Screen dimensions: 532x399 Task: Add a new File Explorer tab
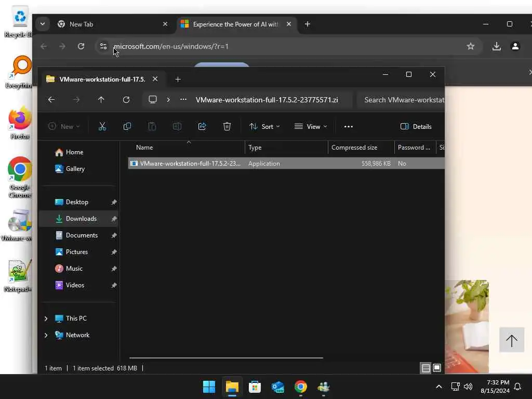pos(178,79)
